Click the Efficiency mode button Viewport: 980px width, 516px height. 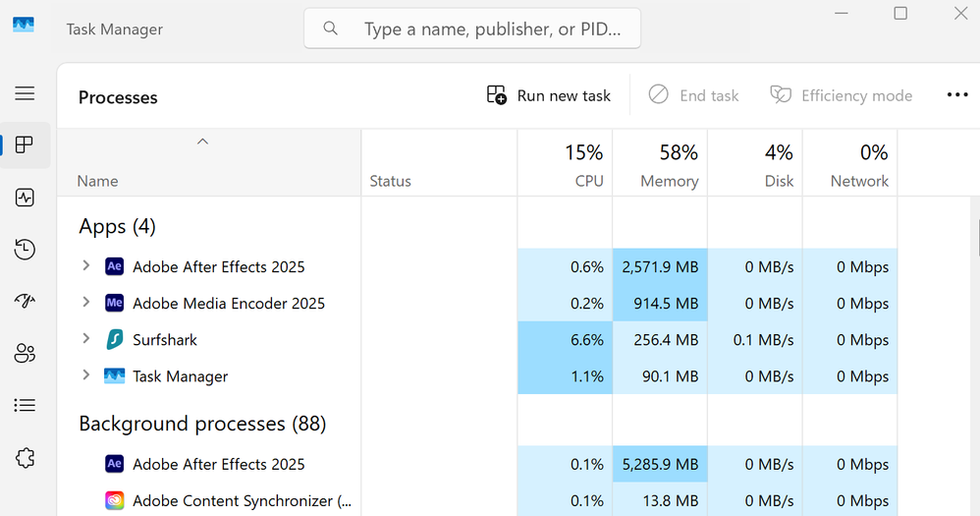tap(841, 95)
